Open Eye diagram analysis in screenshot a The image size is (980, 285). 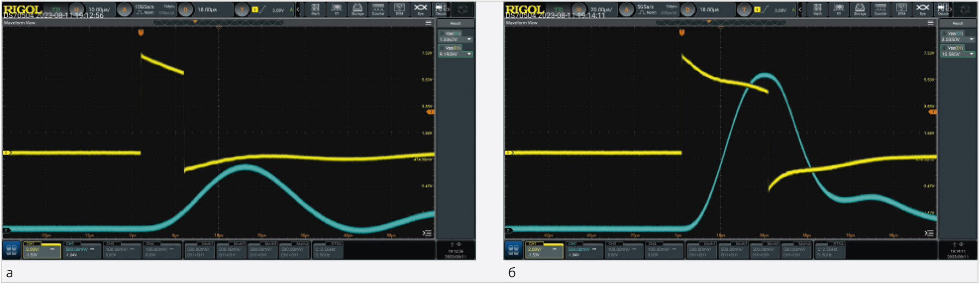pyautogui.click(x=420, y=9)
